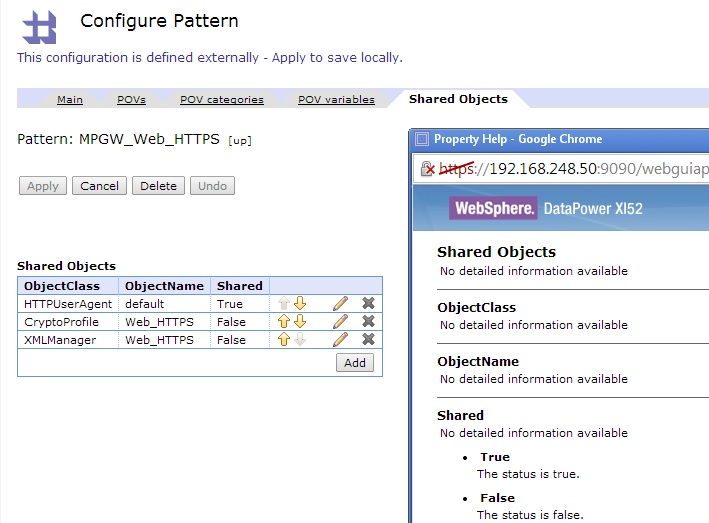Screen dimensions: 709x523
Task: Move HTTPUserAgent row down with arrow
Action: [299, 304]
